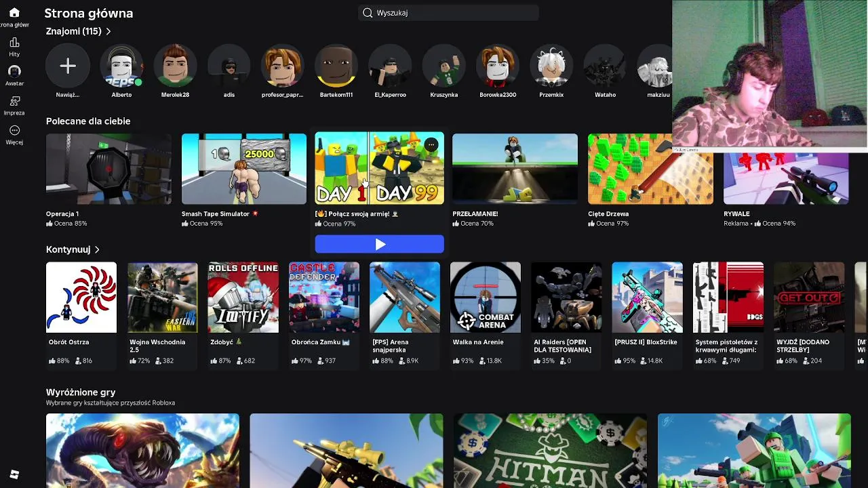Open Smash Tape Simulator thumbnail

pyautogui.click(x=244, y=169)
